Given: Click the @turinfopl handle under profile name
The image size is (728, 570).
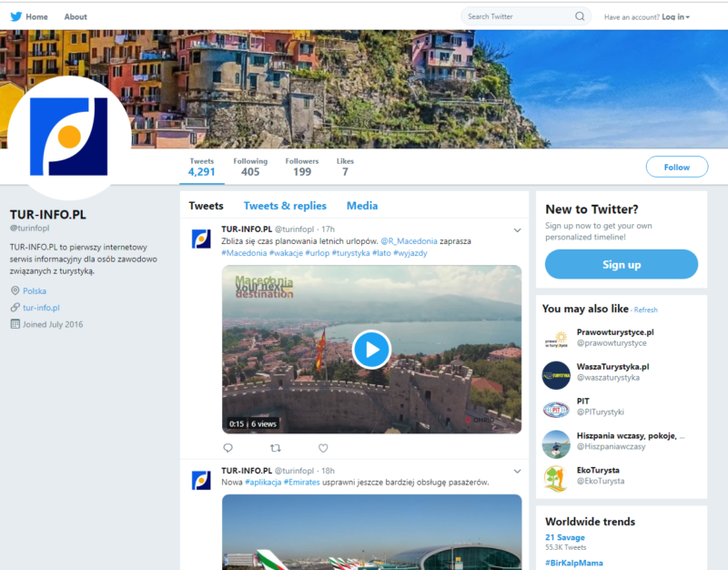Looking at the screenshot, I should [x=30, y=229].
